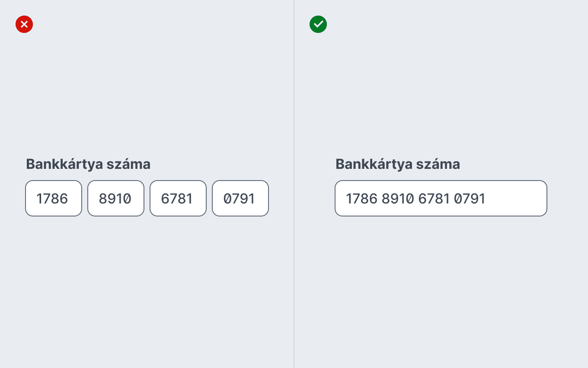Click empty space after digits in single card field

[x=517, y=199]
